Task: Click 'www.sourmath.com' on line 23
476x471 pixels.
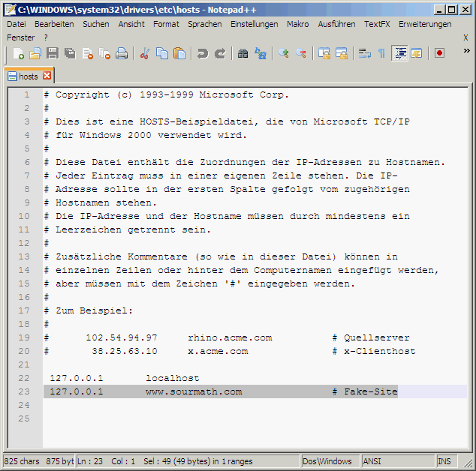Action: tap(194, 391)
